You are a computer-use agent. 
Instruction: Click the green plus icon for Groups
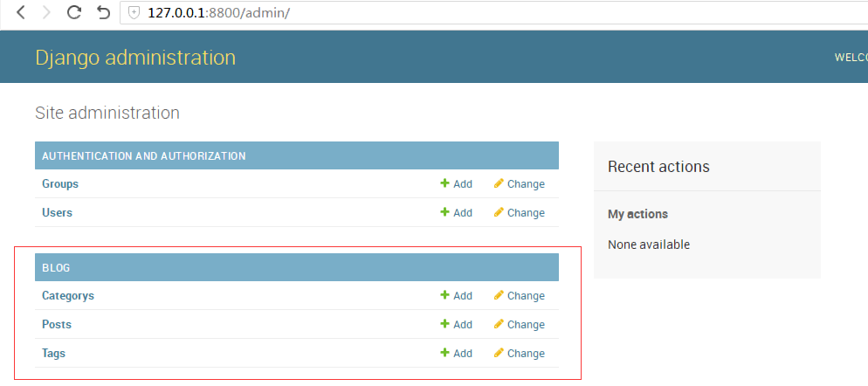tap(444, 183)
